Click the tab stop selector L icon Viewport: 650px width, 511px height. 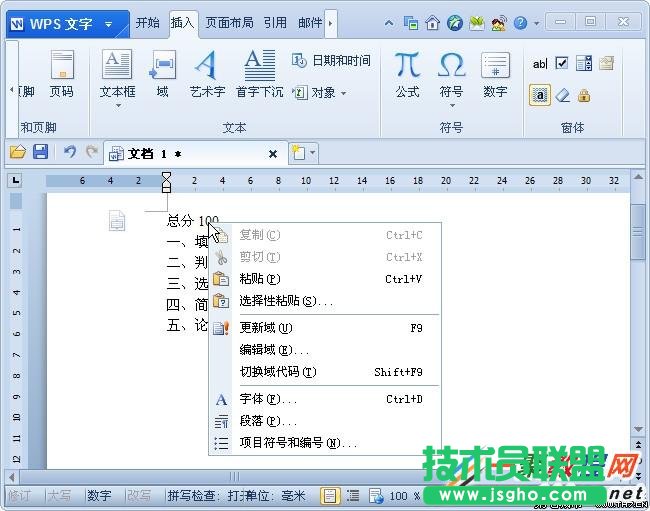(15, 180)
